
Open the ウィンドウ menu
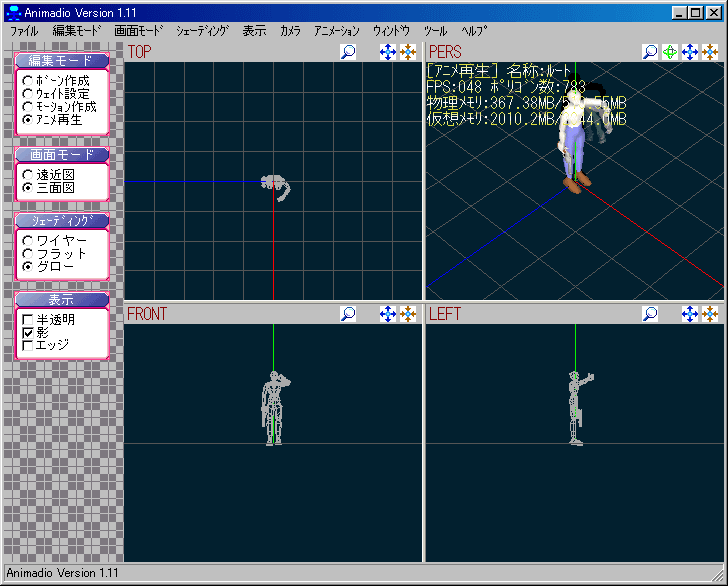click(x=391, y=31)
